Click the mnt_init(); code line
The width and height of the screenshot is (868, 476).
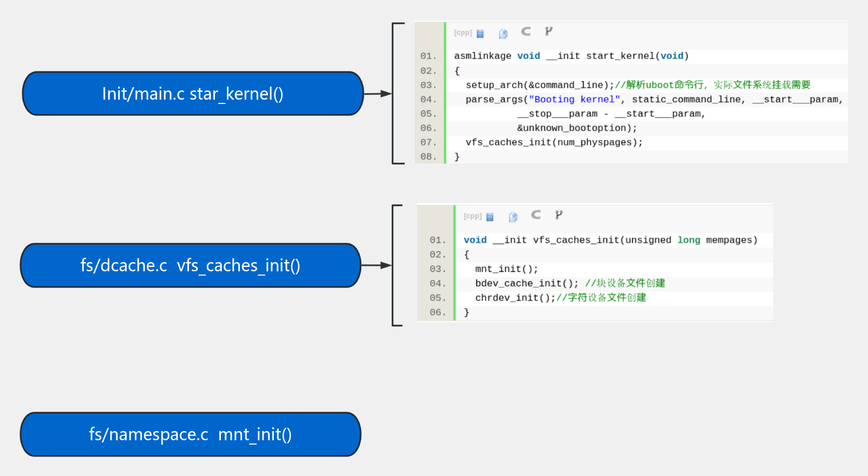coord(506,269)
